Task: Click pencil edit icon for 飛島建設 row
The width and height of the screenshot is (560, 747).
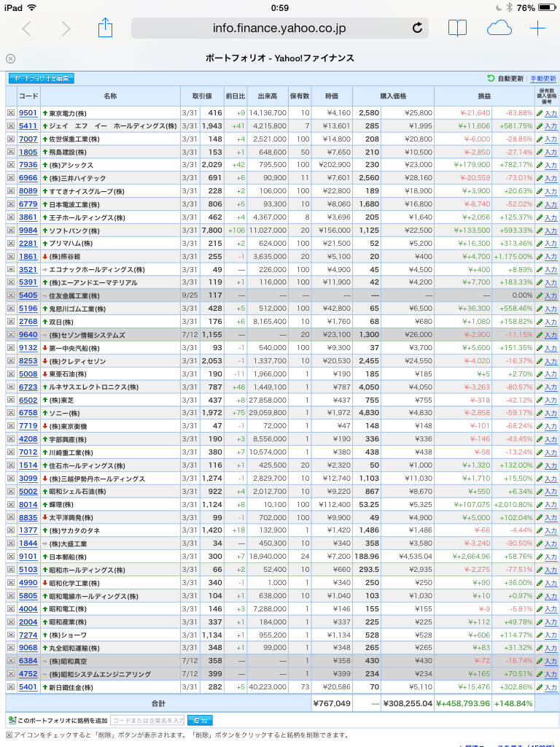Action: pyautogui.click(x=540, y=152)
